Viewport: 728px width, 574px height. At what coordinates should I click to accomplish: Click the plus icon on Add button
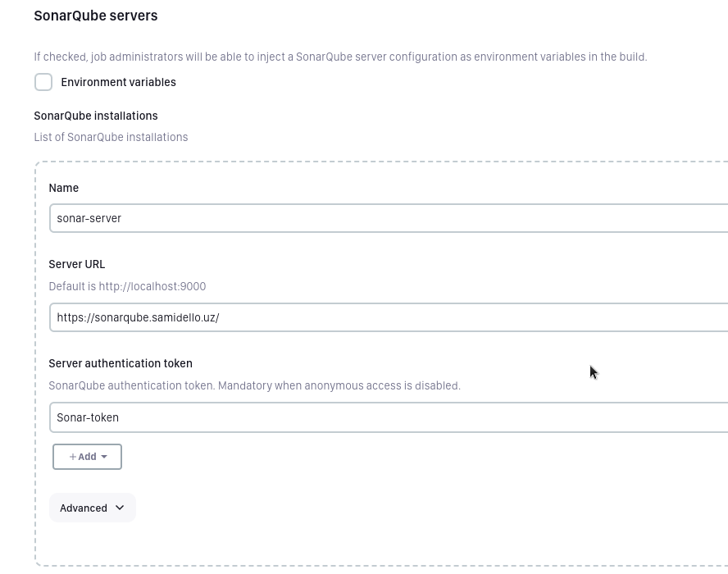coord(73,457)
